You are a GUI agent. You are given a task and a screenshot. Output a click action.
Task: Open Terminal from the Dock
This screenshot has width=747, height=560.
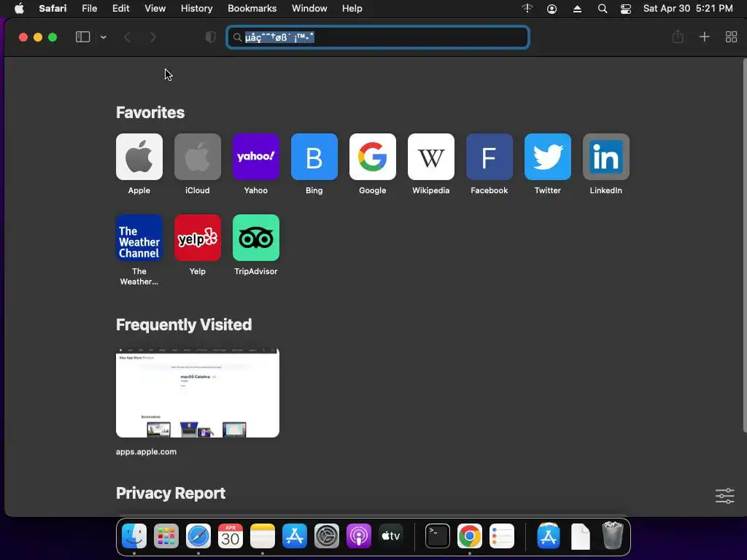[438, 536]
